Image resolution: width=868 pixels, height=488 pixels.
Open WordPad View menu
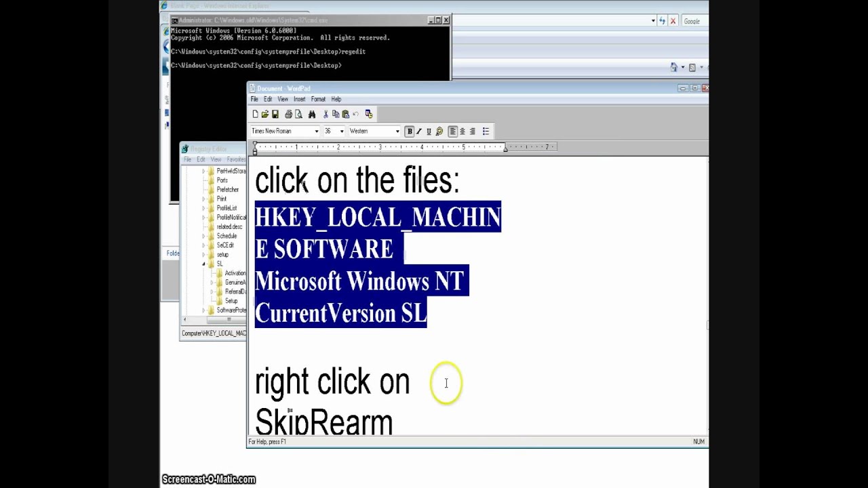coord(283,99)
